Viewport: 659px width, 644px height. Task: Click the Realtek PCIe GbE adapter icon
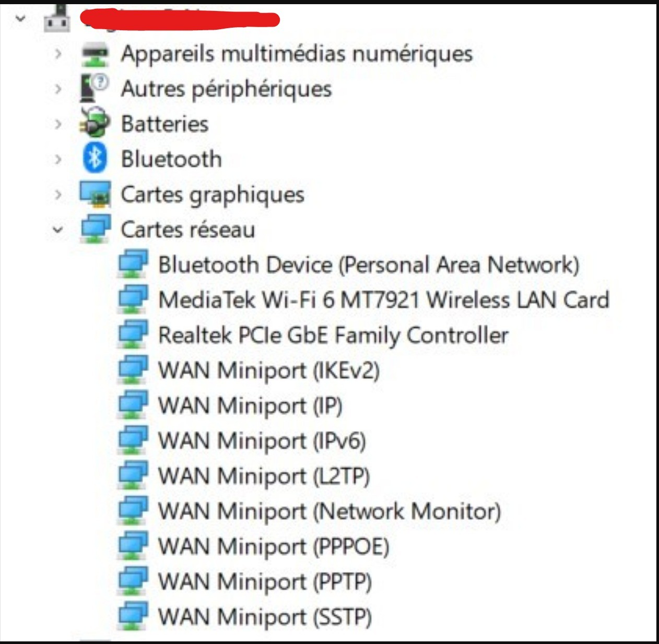coord(133,335)
